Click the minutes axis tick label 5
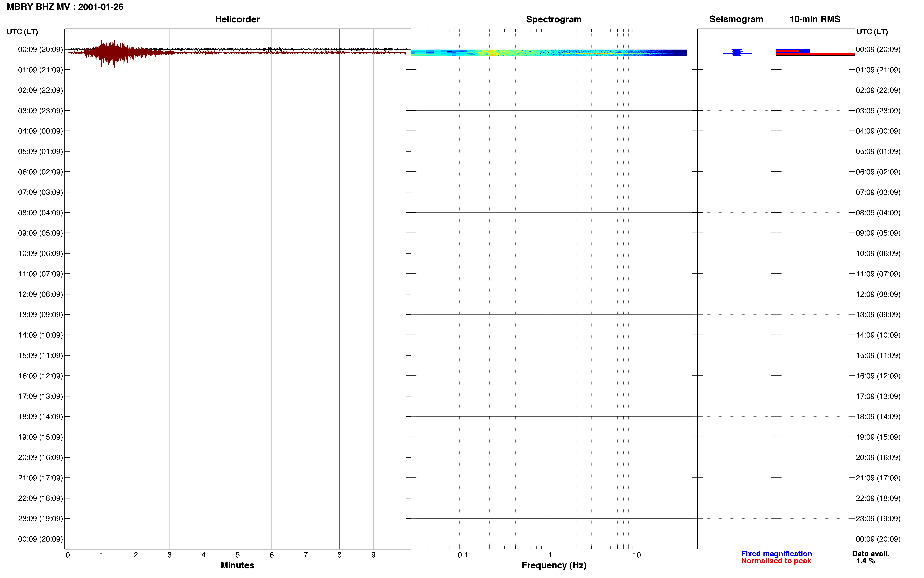924x578 pixels. [238, 555]
